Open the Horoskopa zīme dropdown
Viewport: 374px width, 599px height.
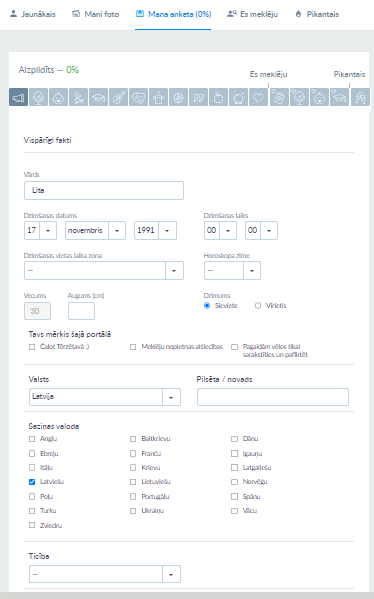(x=232, y=270)
